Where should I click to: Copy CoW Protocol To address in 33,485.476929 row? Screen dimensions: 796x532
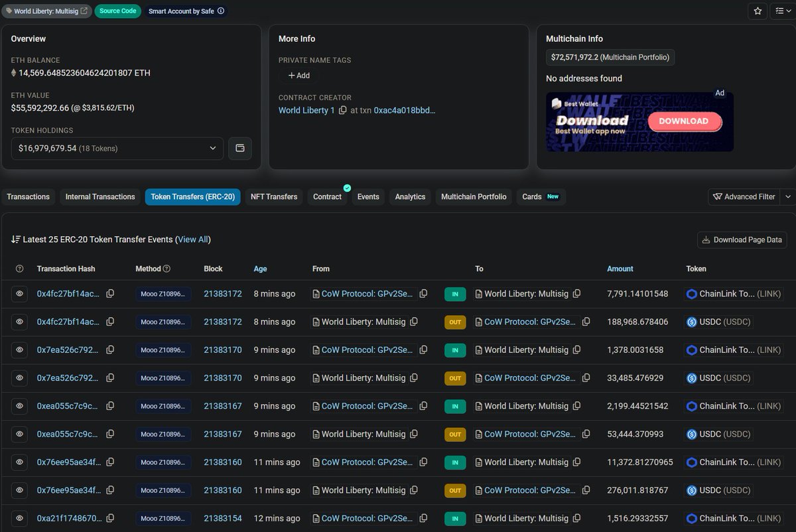(586, 377)
